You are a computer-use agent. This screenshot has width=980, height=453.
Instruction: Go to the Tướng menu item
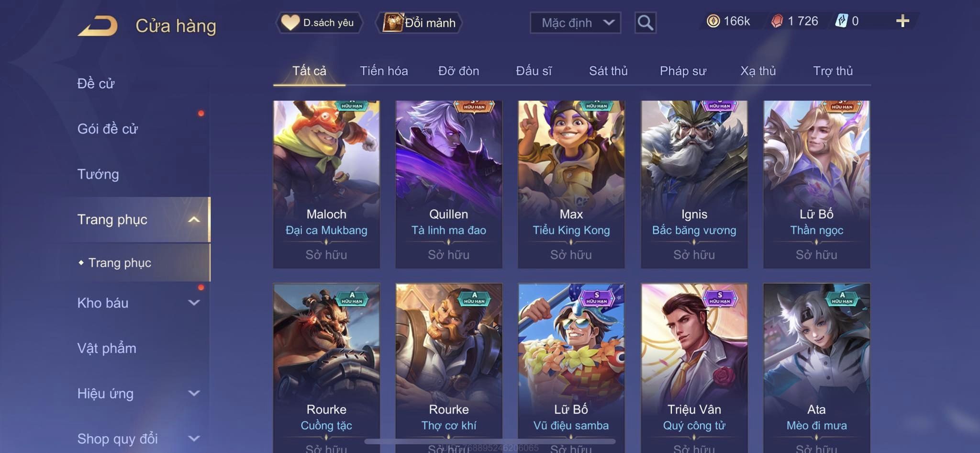pos(98,174)
